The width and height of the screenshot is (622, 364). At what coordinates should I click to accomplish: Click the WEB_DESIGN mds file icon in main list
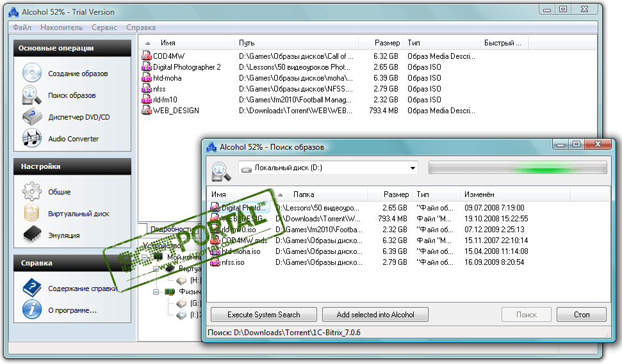point(147,111)
